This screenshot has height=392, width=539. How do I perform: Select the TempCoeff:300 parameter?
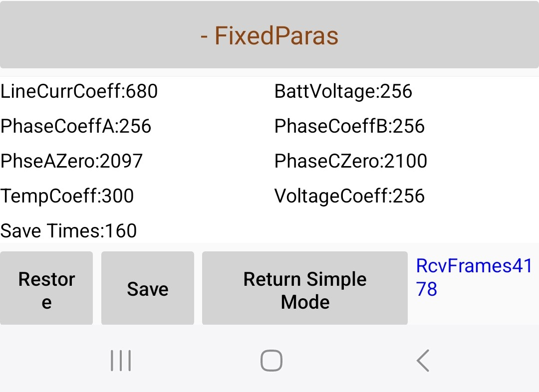coord(67,196)
